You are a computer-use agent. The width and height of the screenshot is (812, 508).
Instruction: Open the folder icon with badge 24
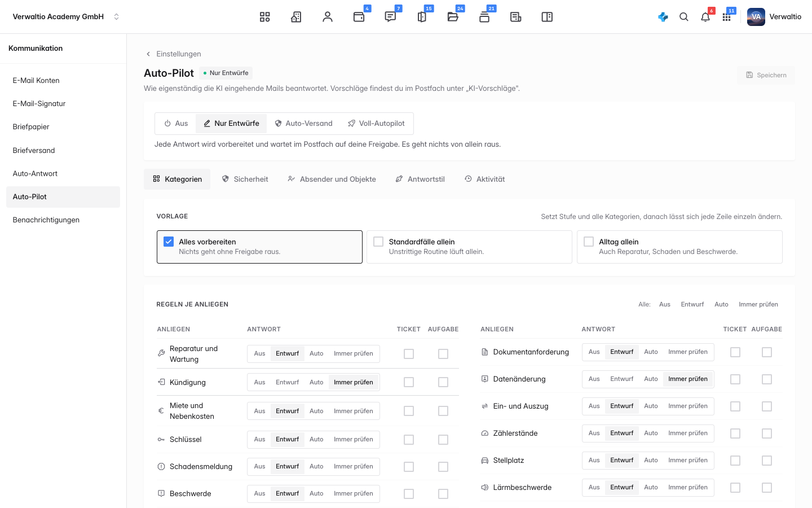coord(453,17)
